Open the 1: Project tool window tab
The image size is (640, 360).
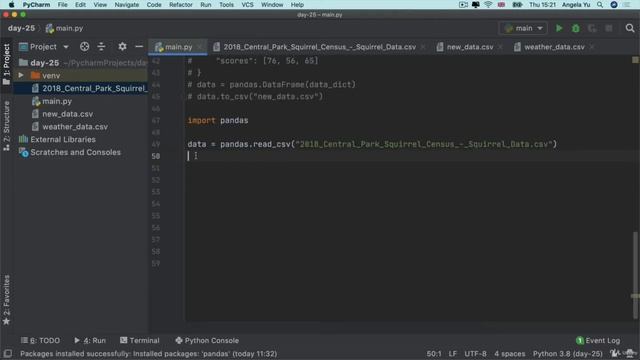[7, 64]
